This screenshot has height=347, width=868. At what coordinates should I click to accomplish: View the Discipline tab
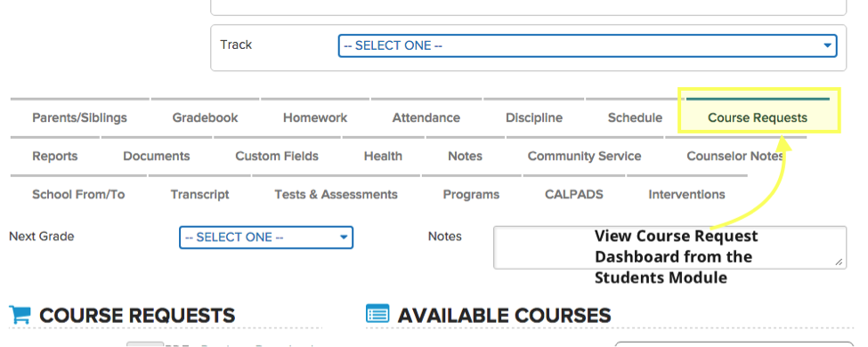534,117
